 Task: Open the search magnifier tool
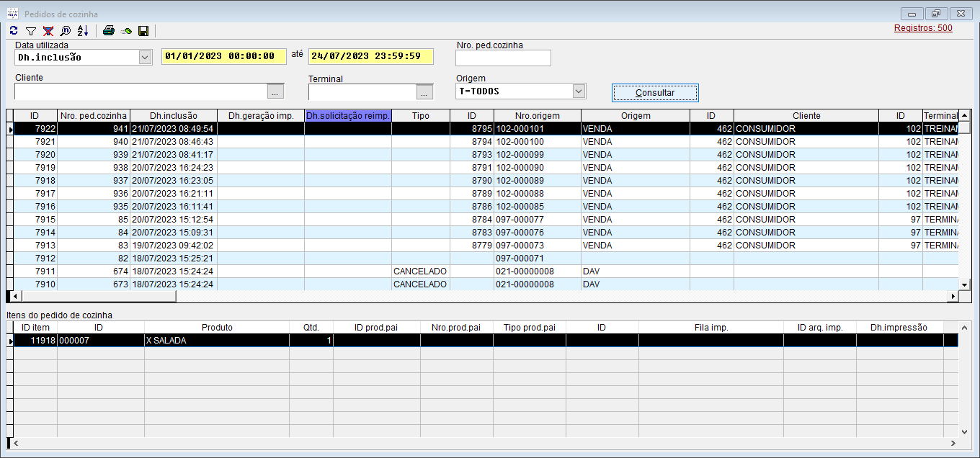[66, 31]
